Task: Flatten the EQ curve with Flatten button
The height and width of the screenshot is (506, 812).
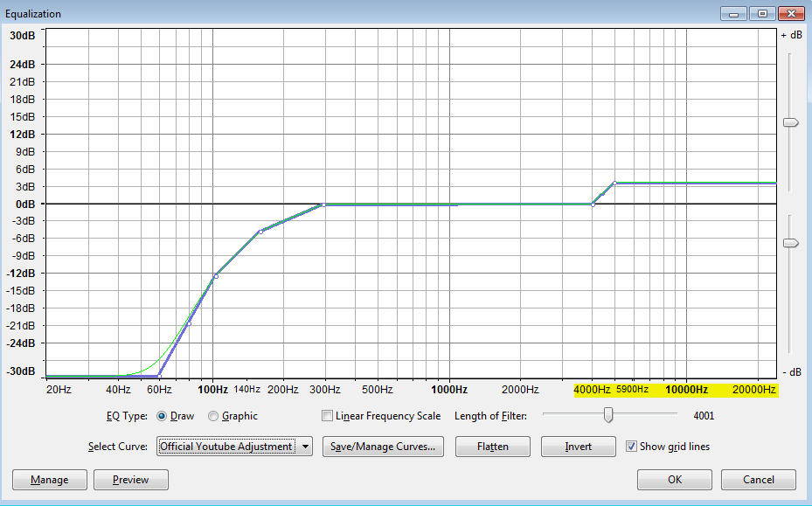Action: click(492, 447)
